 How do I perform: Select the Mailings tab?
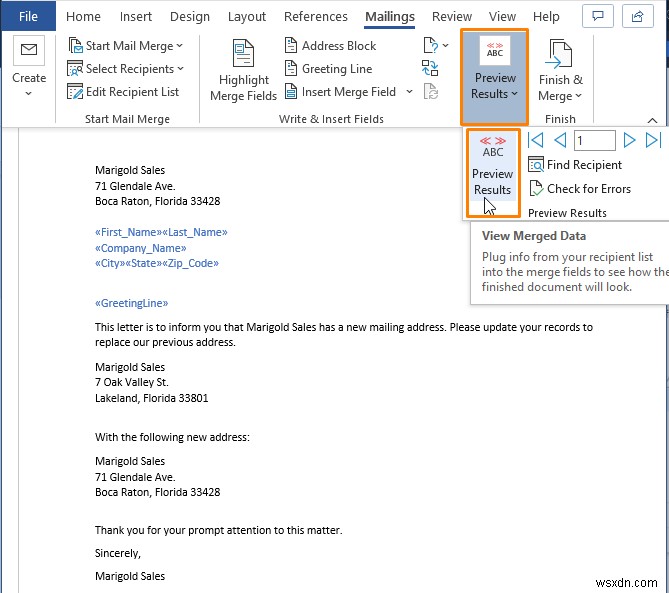(390, 17)
